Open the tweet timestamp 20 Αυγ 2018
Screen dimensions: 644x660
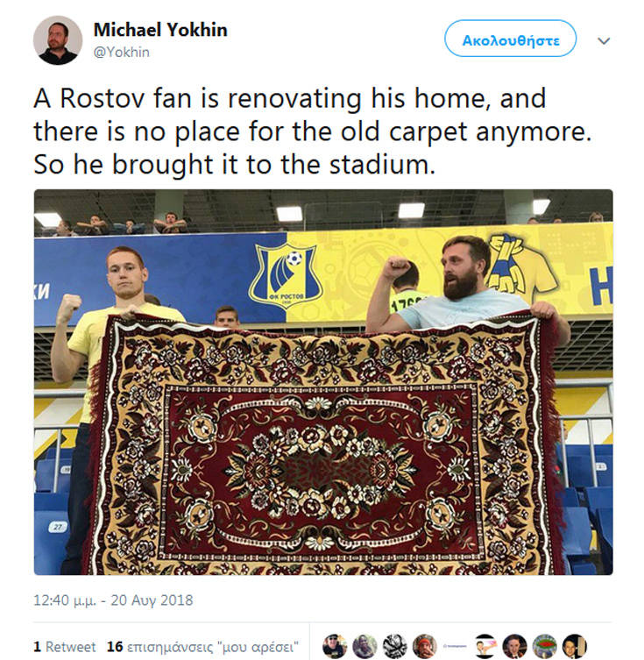[x=113, y=600]
